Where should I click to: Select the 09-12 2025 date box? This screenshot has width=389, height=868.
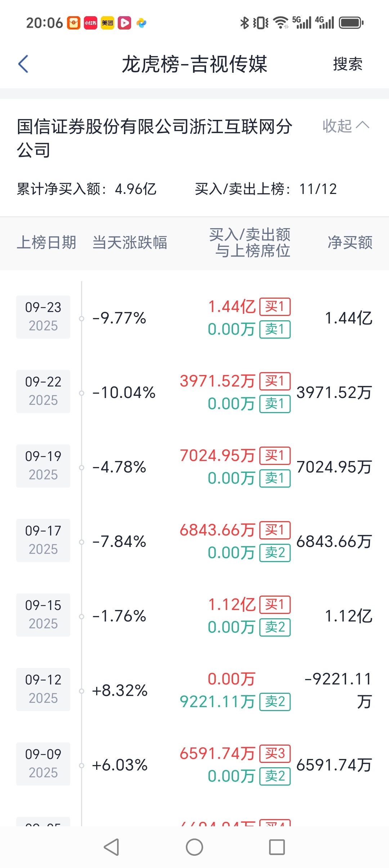click(43, 690)
